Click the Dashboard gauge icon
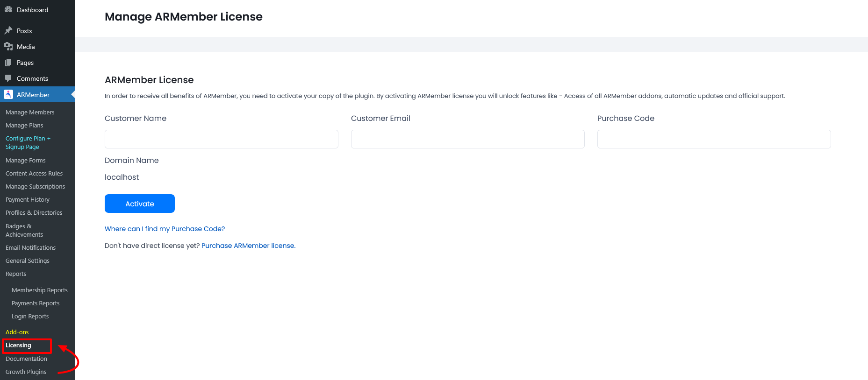868x380 pixels. click(8, 10)
